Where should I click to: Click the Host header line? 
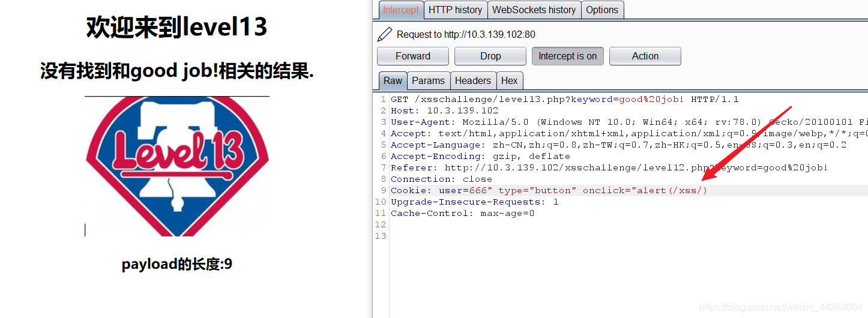pos(445,110)
